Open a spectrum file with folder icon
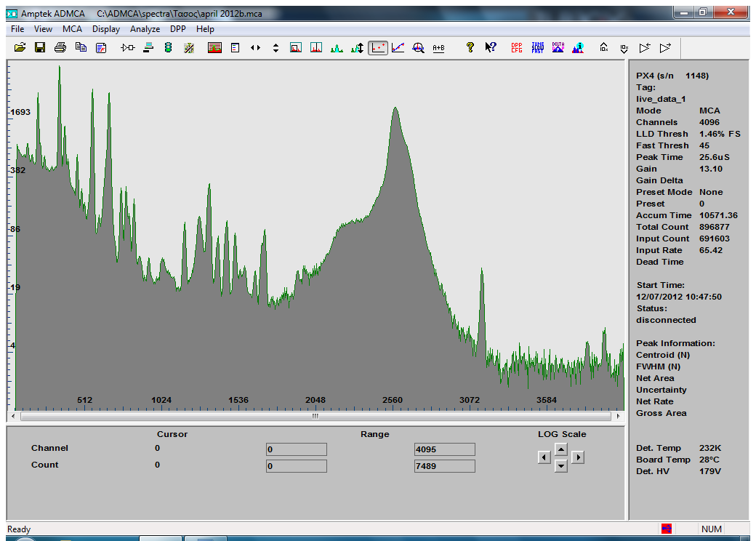This screenshot has width=756, height=541. pos(20,47)
